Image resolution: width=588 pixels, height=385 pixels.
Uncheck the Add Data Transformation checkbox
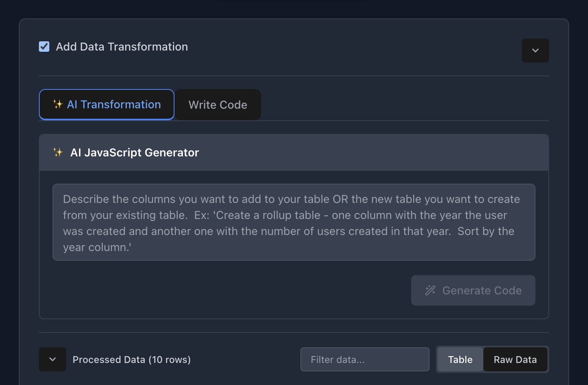point(44,47)
